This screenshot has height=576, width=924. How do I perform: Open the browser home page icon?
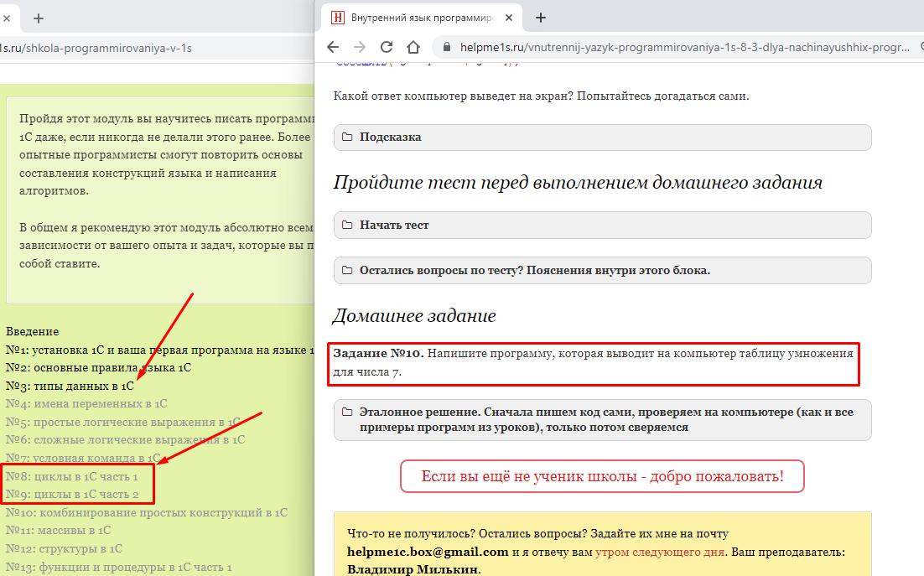tap(413, 47)
